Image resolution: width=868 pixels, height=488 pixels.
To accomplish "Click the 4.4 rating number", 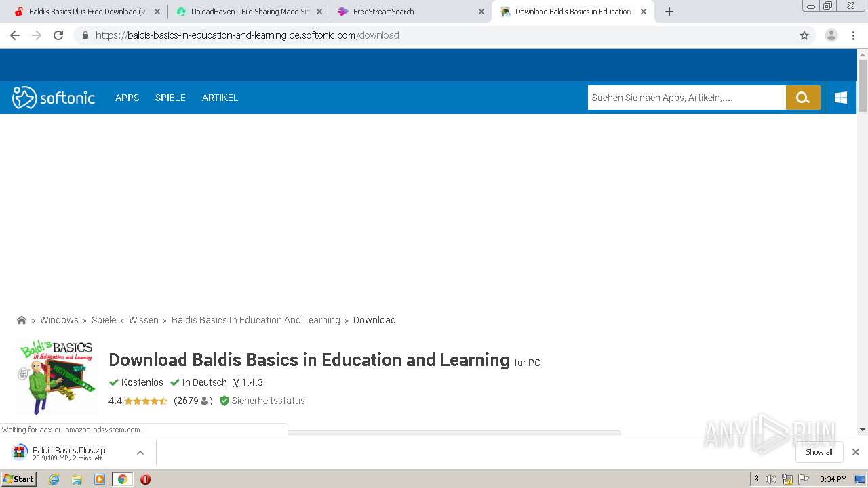I will point(115,401).
